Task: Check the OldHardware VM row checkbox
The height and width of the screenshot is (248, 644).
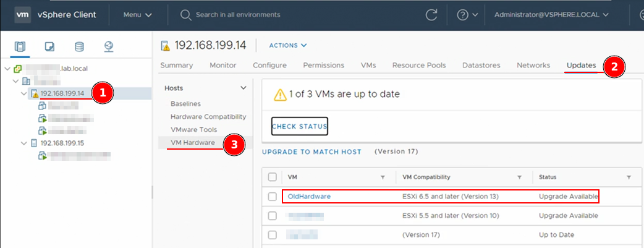Action: click(x=273, y=197)
